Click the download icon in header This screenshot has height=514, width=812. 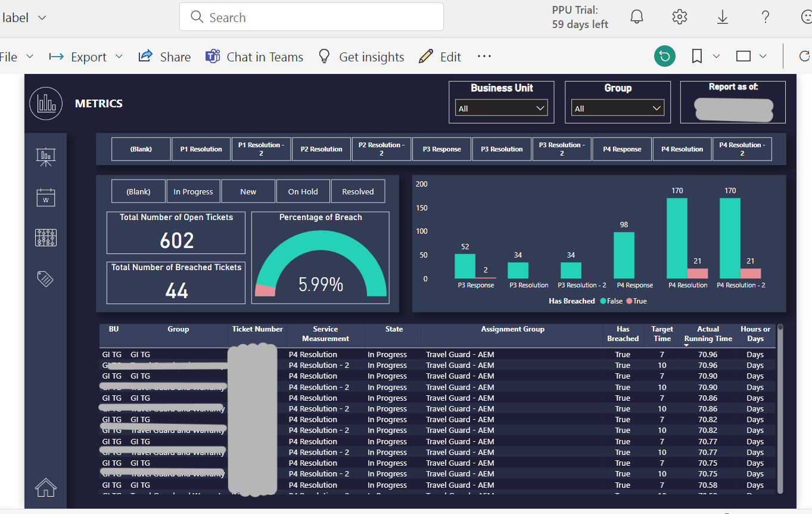click(x=723, y=17)
